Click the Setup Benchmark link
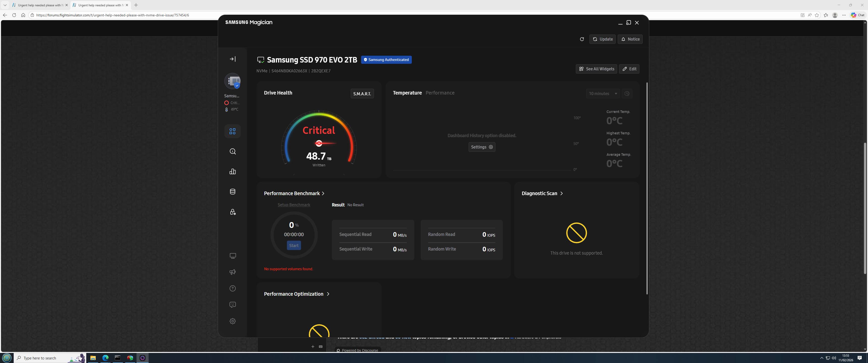Image resolution: width=868 pixels, height=363 pixels. (x=294, y=205)
